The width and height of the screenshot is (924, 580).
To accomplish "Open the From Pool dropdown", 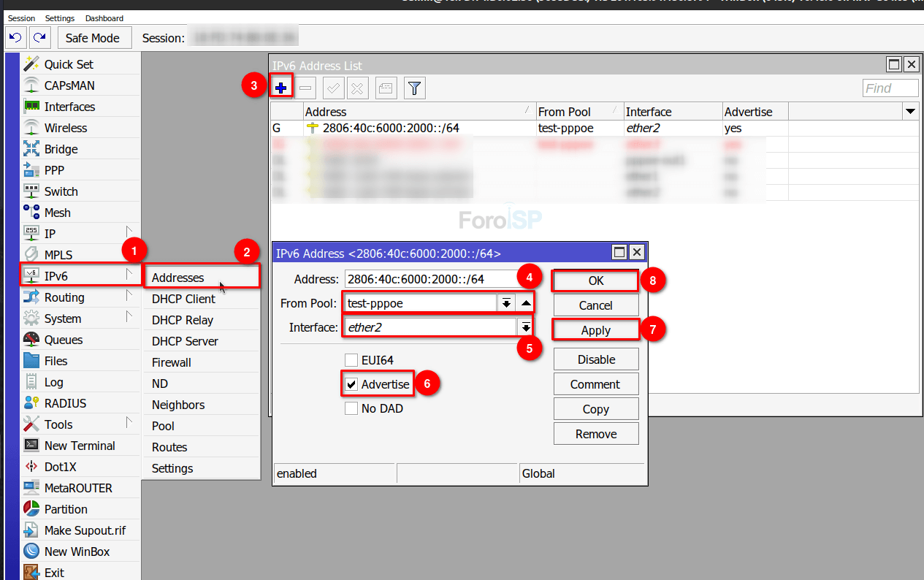I will (x=505, y=303).
